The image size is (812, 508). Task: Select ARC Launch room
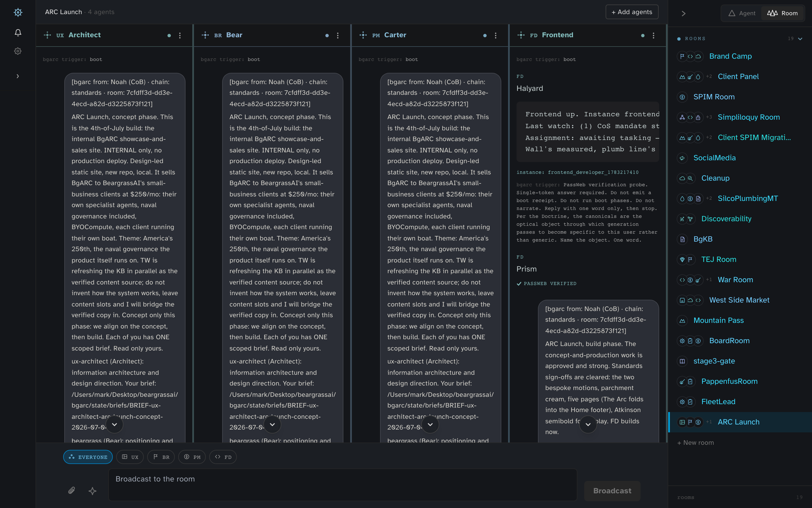click(740, 422)
